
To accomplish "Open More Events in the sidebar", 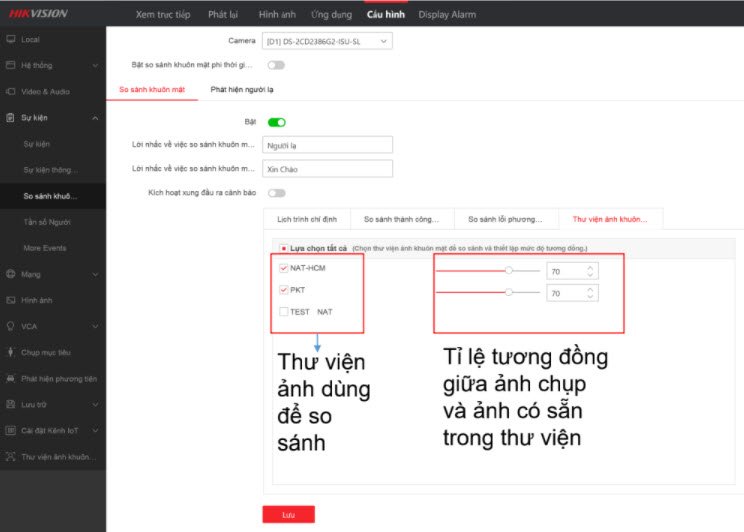I will point(45,247).
